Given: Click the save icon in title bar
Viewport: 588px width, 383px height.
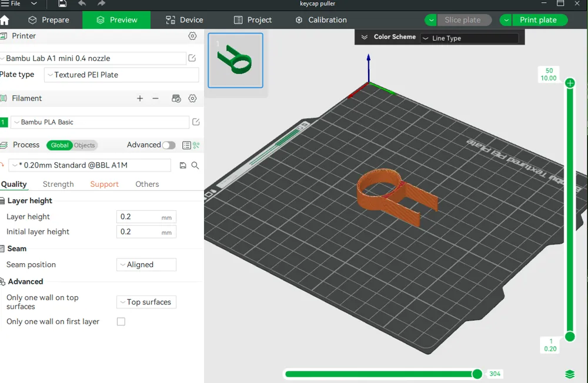Looking at the screenshot, I should click(x=62, y=4).
